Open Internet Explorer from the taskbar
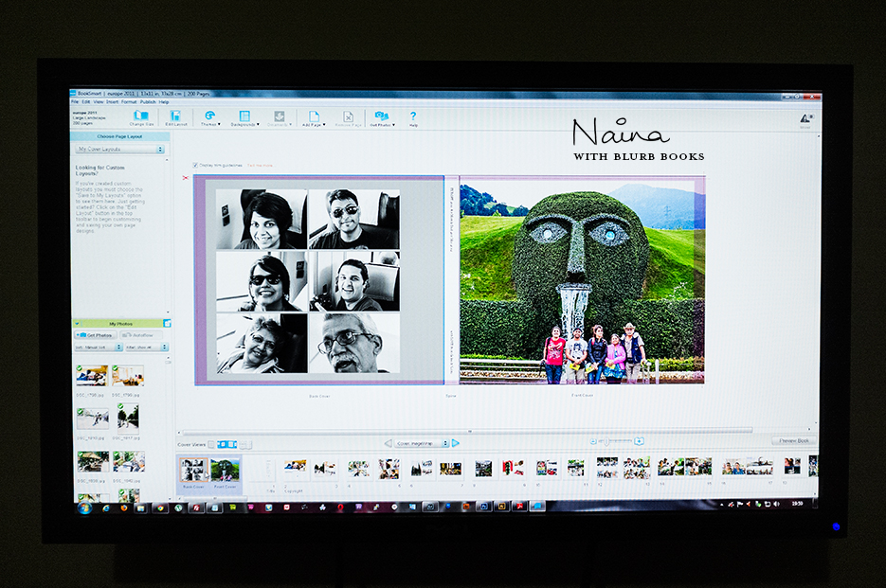 pyautogui.click(x=106, y=508)
